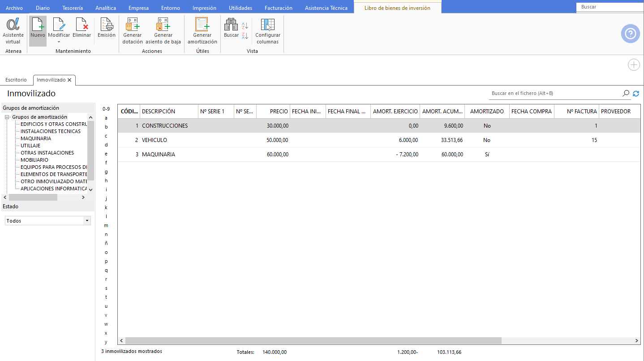Open the Estado Todos dropdown

47,221
